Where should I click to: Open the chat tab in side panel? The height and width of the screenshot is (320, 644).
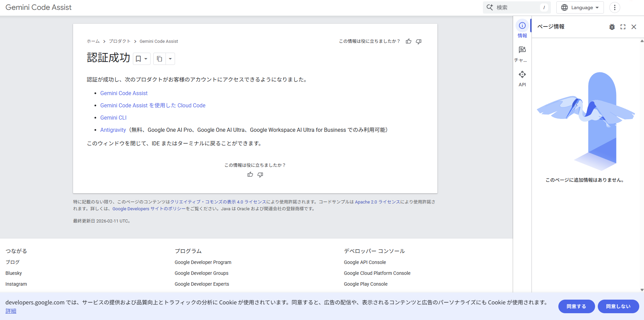click(x=522, y=54)
